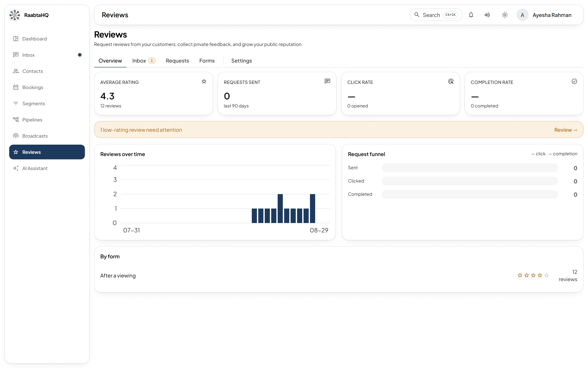
Task: Launch the AI Assistant
Action: click(x=47, y=168)
